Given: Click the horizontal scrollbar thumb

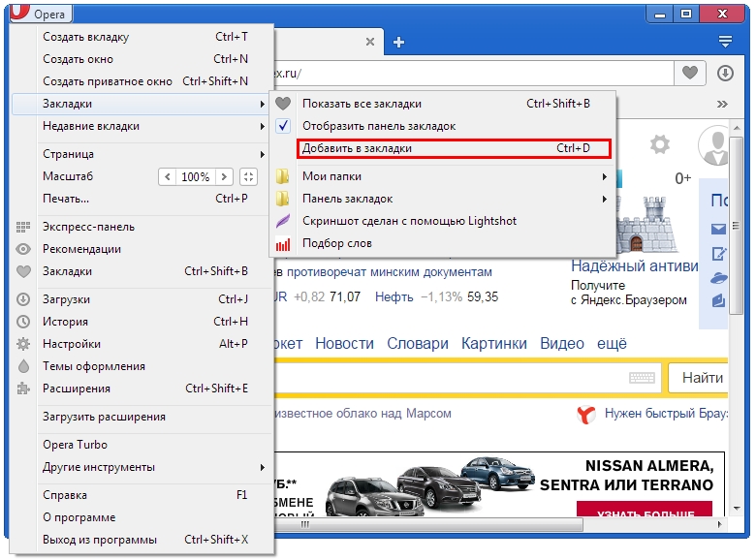Looking at the screenshot, I should (429, 524).
